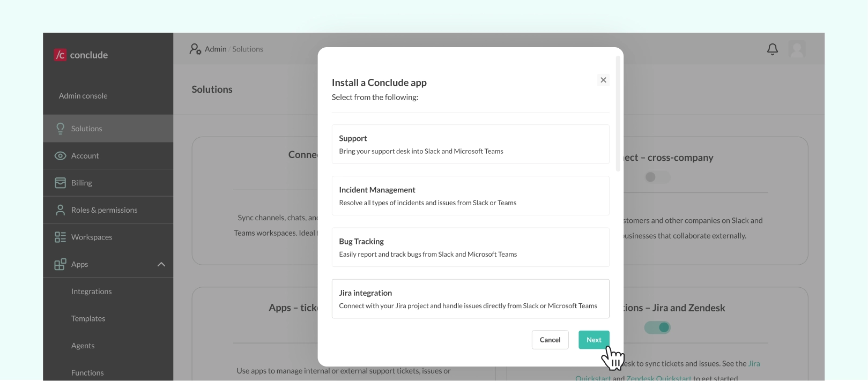The width and height of the screenshot is (868, 381).
Task: Click the conclude logo icon
Action: (x=60, y=55)
